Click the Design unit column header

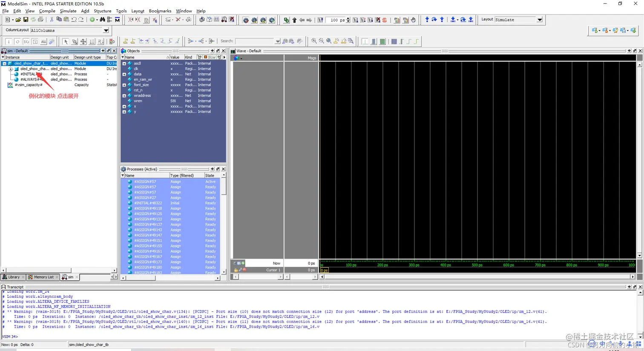(x=61, y=57)
